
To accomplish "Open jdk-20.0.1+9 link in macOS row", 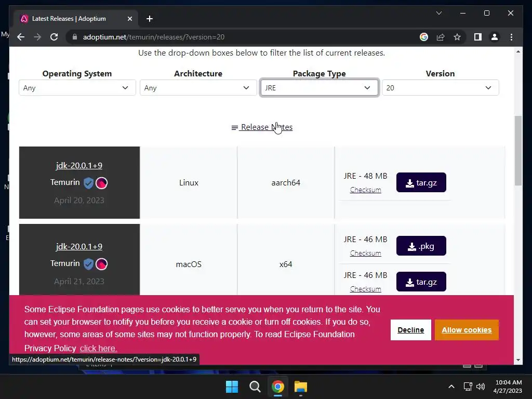I will [79, 246].
